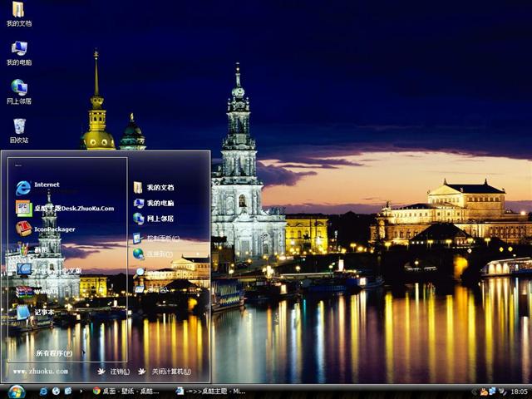Screen dimensions: 532x399
Task: Open 我的文档 in the Start menu right column
Action: (x=153, y=187)
